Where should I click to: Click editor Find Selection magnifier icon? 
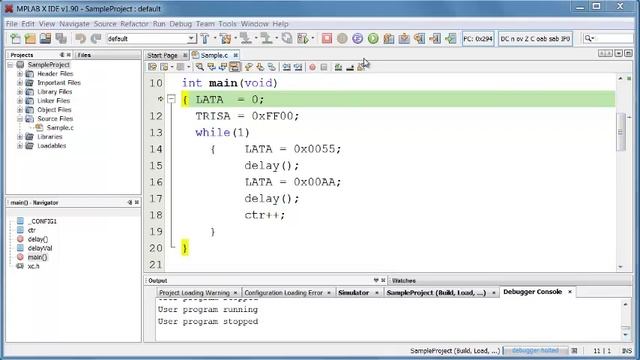click(x=200, y=67)
